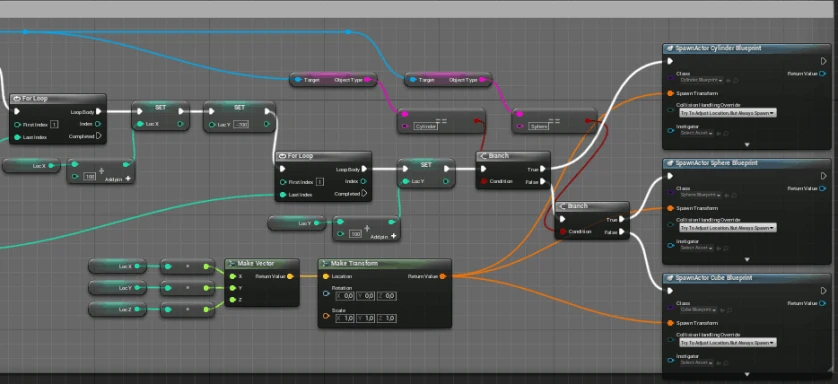Click the Object Type output pin feeding Sphere comparison
Viewport: 838px width, 384px height.
pyautogui.click(x=483, y=80)
